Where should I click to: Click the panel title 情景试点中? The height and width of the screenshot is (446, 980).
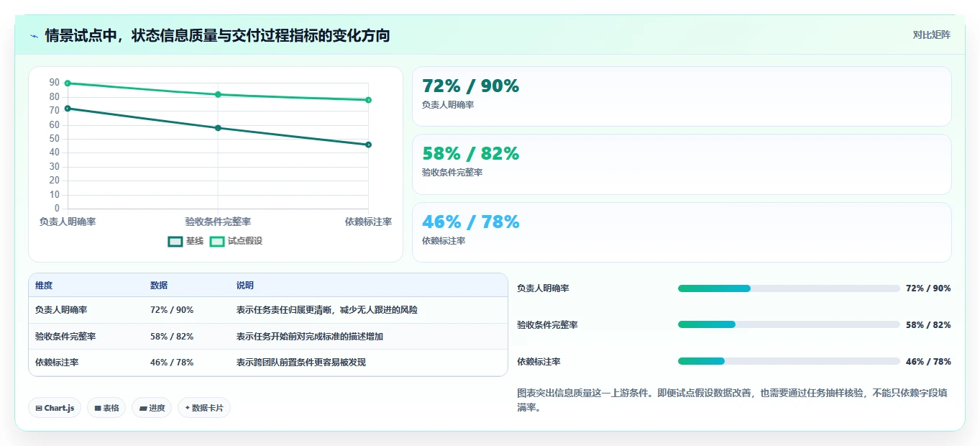point(217,36)
